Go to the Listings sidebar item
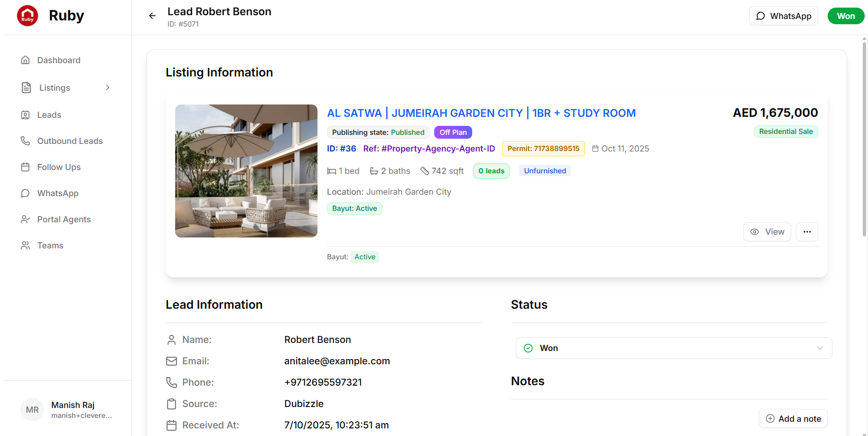Viewport: 868px width, 436px height. coord(55,88)
